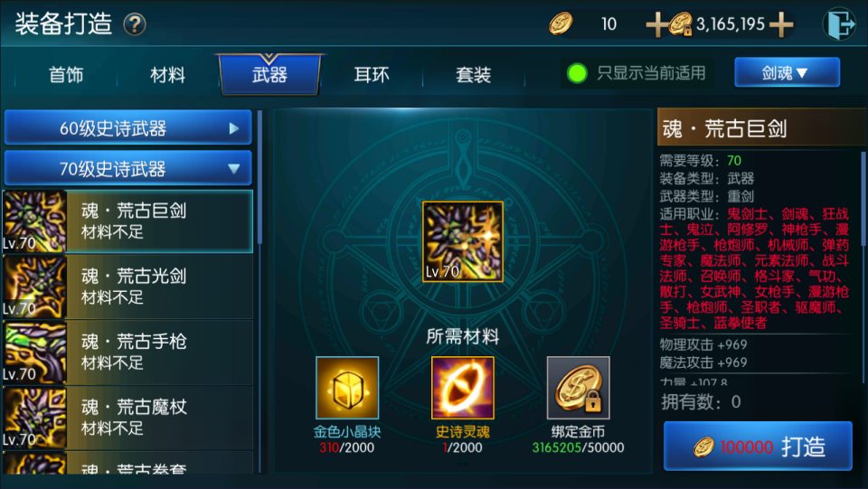Tap the 绑定金币 locked coin icon
Image resolution: width=868 pixels, height=489 pixels.
(x=578, y=388)
